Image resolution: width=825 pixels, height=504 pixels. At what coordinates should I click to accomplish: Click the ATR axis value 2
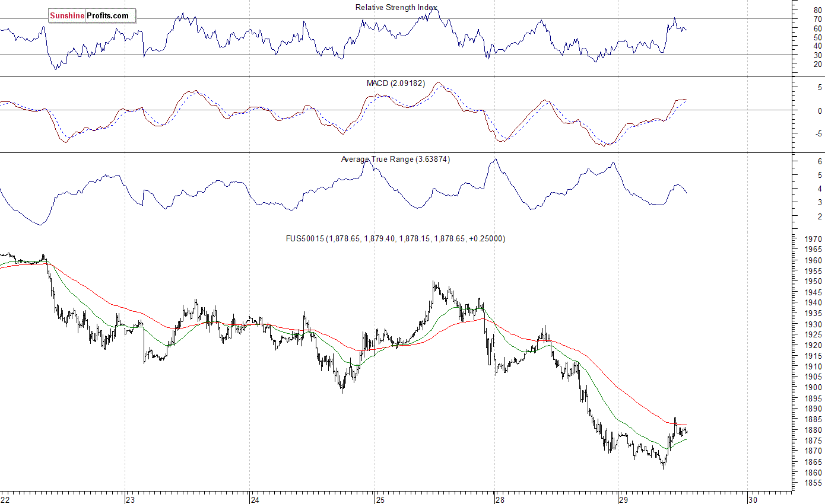[820, 217]
